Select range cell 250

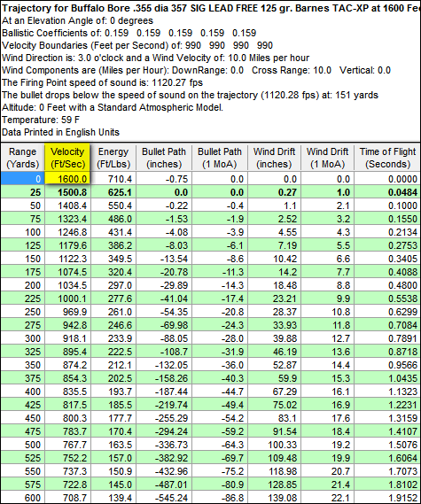point(22,312)
